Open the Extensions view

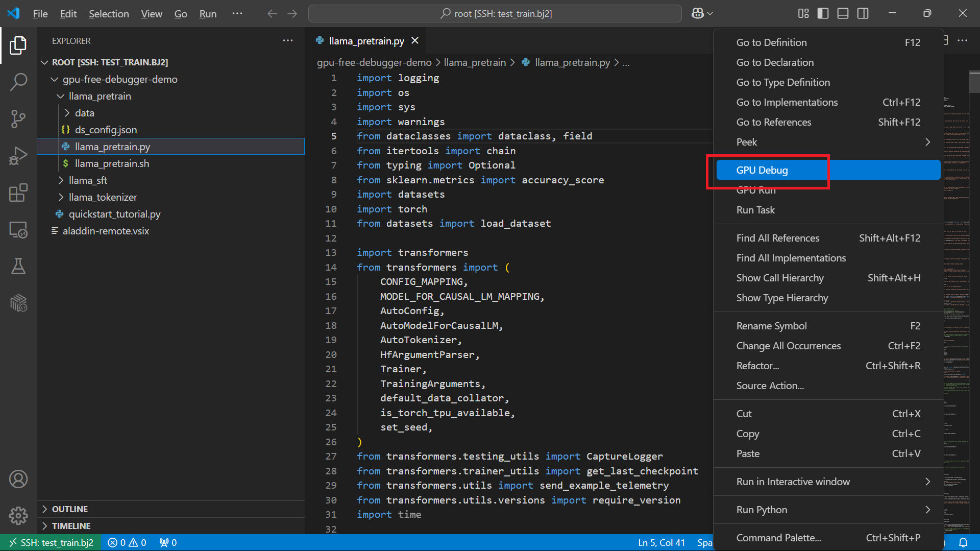18,193
